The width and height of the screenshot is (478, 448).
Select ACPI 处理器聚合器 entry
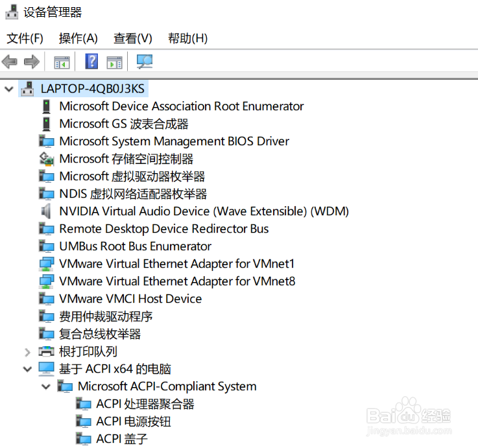(x=145, y=404)
